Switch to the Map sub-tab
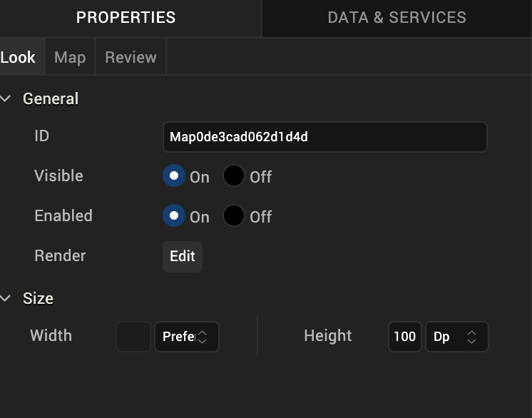The width and height of the screenshot is (532, 418). (x=70, y=58)
